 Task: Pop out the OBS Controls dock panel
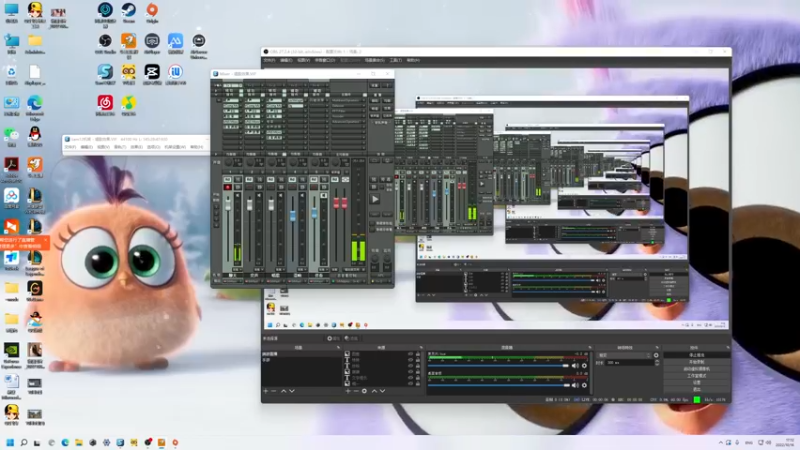[728, 347]
